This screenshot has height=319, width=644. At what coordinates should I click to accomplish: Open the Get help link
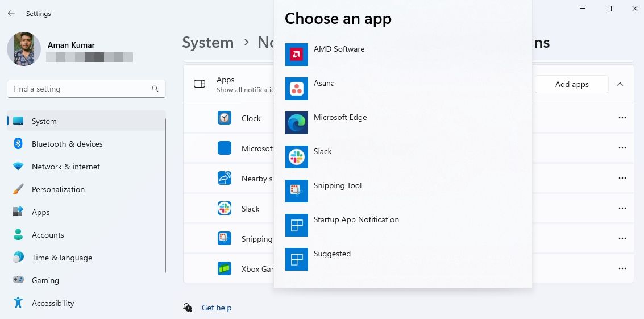point(217,308)
